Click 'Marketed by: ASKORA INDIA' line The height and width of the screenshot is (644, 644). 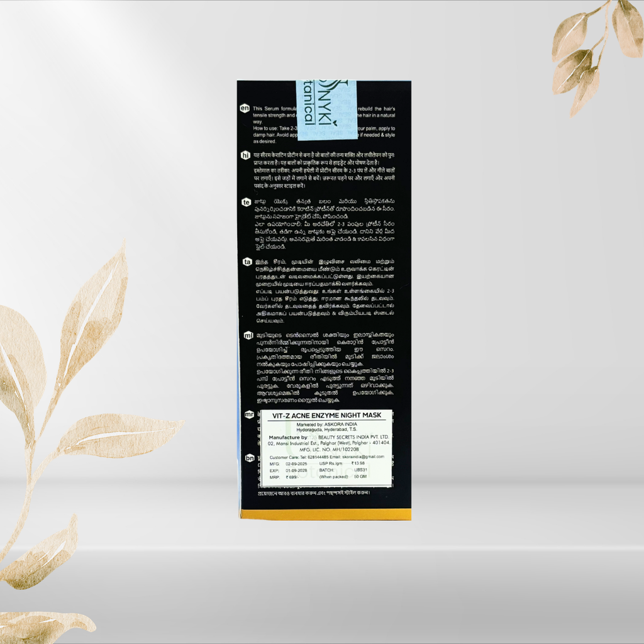(x=326, y=425)
